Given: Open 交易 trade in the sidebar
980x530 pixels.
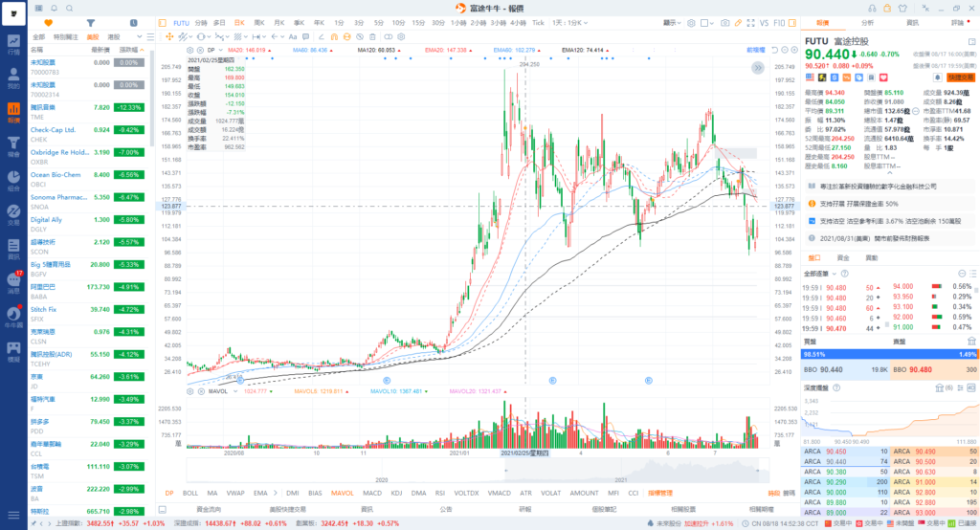Looking at the screenshot, I should click(x=13, y=215).
